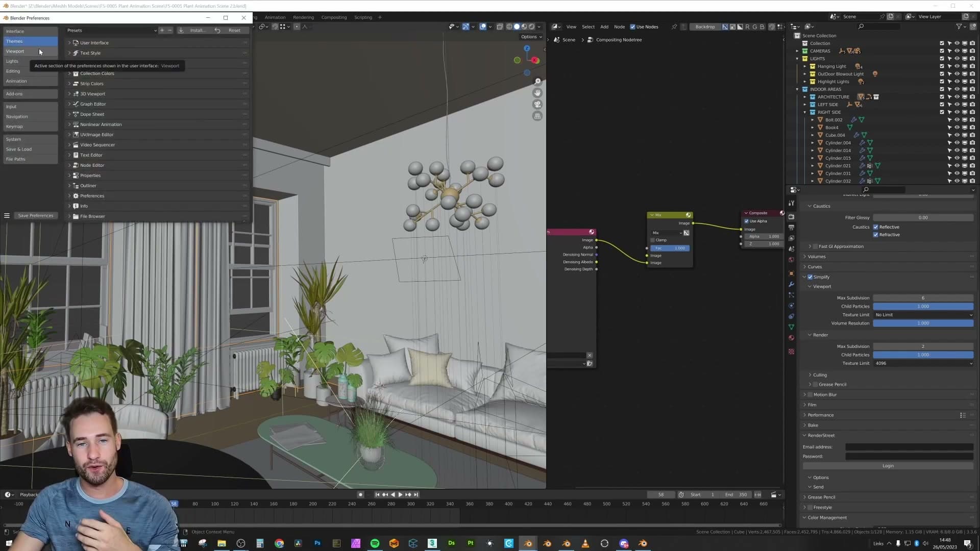
Task: Open the Object properties tab icon
Action: click(791, 273)
